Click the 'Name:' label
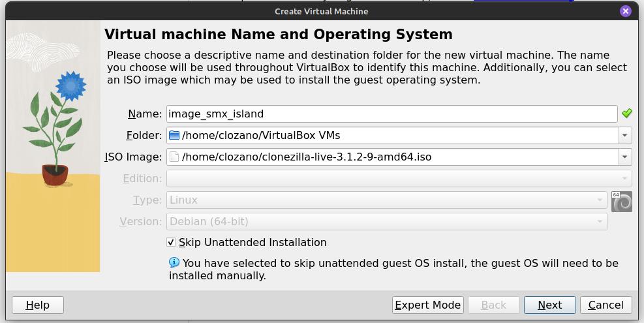Image resolution: width=644 pixels, height=323 pixels. 145,114
